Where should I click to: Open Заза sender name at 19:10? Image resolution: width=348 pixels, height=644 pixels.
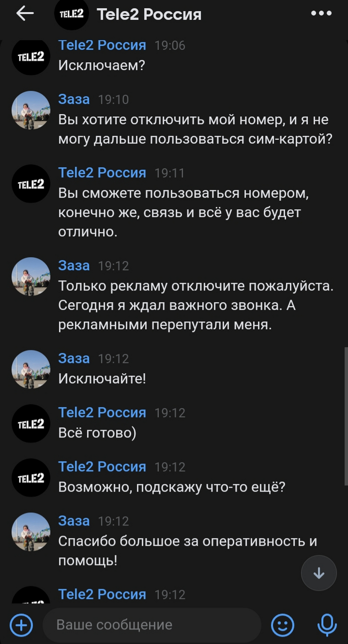(74, 99)
